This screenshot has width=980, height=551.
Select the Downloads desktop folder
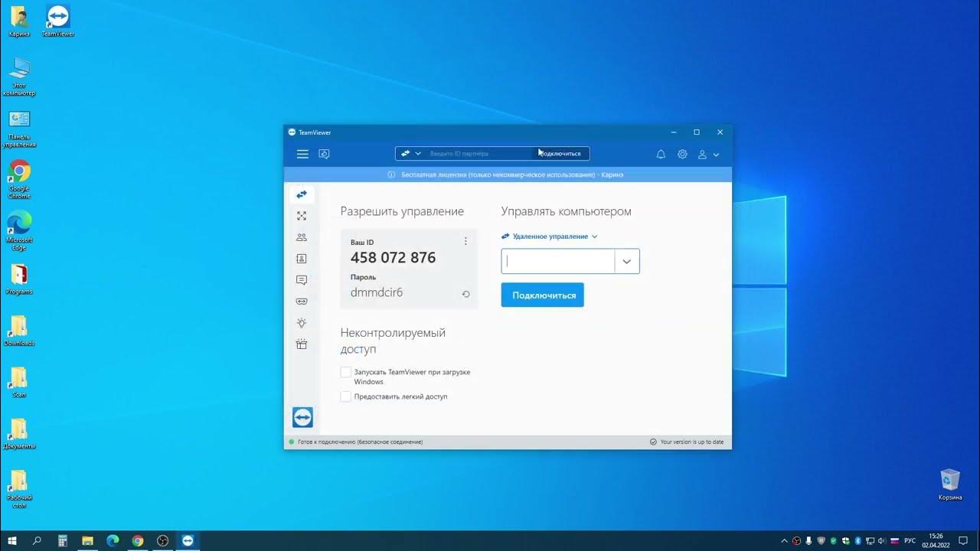tap(19, 331)
